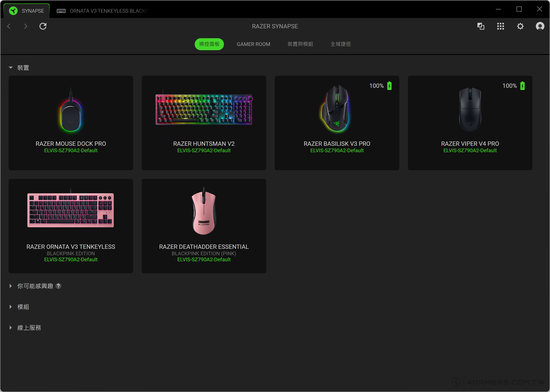Minimize the Synapse window
Screen dimensions: 550x392
click(x=498, y=9)
